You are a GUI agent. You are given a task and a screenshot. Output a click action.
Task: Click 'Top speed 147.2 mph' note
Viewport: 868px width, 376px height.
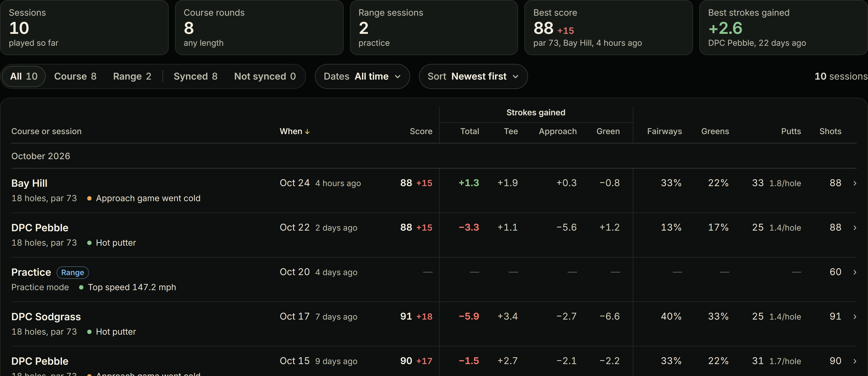coord(132,287)
